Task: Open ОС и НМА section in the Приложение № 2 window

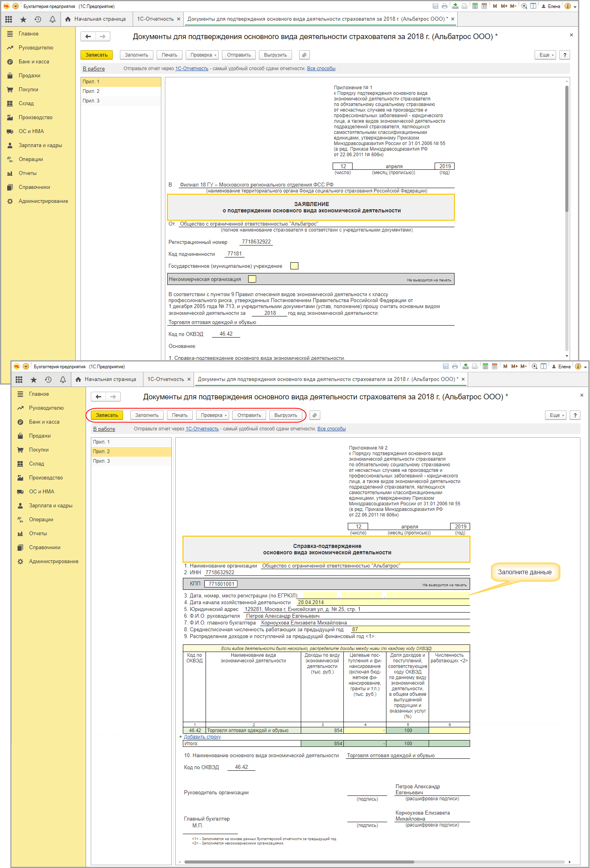Action: pyautogui.click(x=41, y=492)
